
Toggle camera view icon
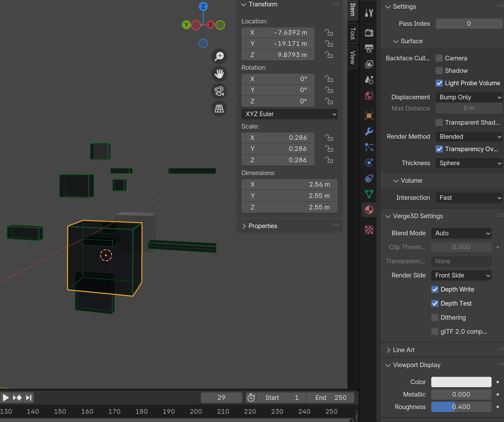[x=219, y=91]
